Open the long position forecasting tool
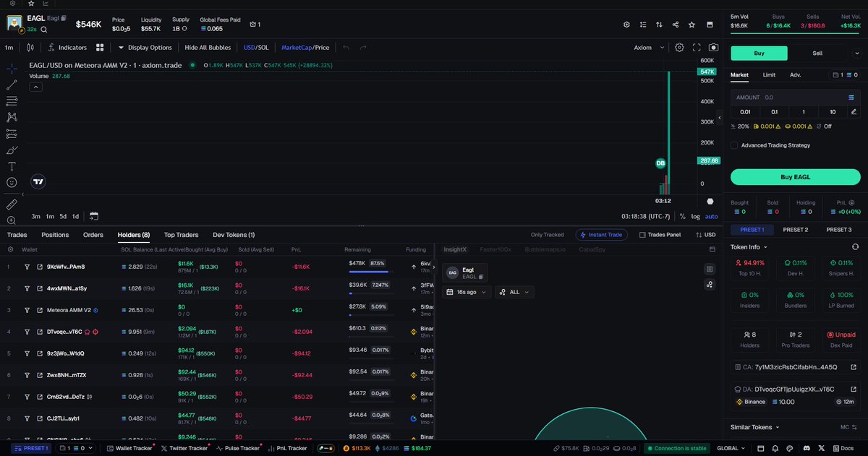Image resolution: width=868 pixels, height=456 pixels. coord(12,134)
